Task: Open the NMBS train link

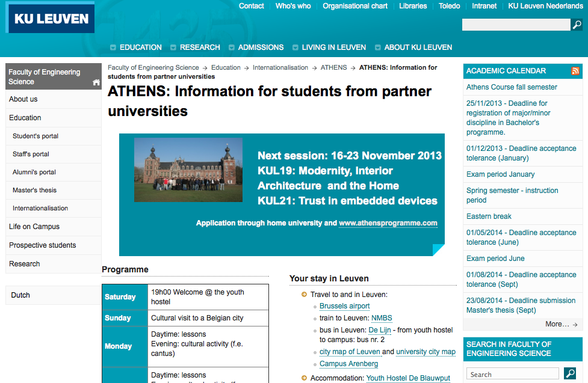Action: click(x=382, y=318)
